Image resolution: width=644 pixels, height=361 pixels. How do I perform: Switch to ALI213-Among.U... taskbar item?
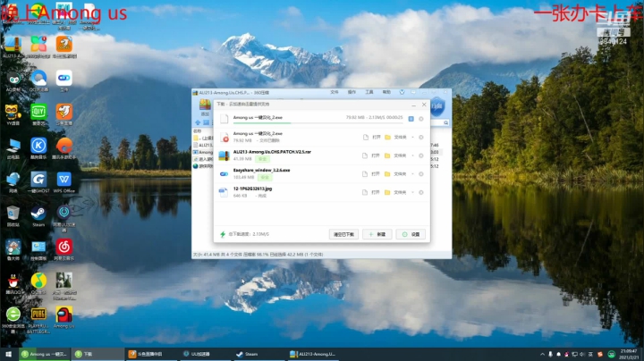click(313, 354)
